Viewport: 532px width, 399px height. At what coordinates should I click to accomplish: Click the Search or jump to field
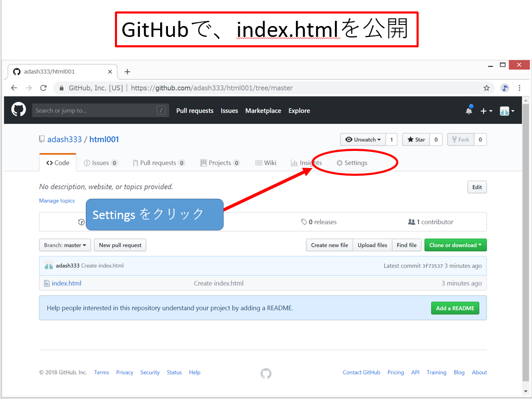[x=94, y=110]
